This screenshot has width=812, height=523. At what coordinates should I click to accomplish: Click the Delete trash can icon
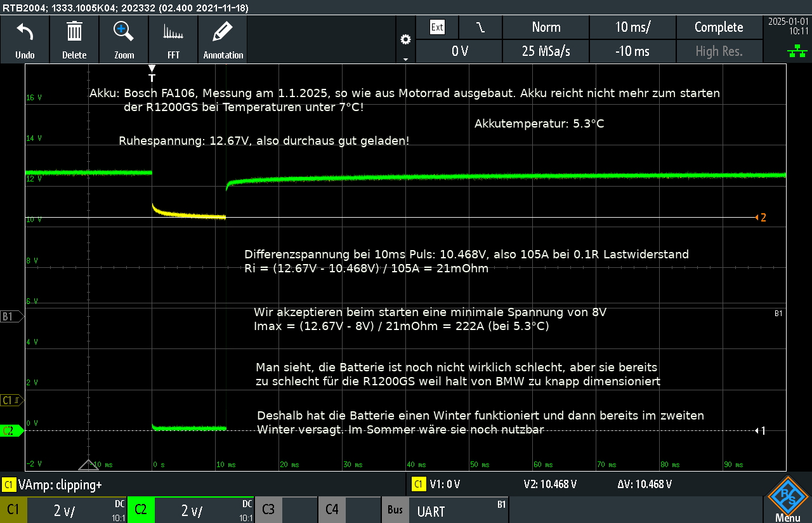(74, 32)
